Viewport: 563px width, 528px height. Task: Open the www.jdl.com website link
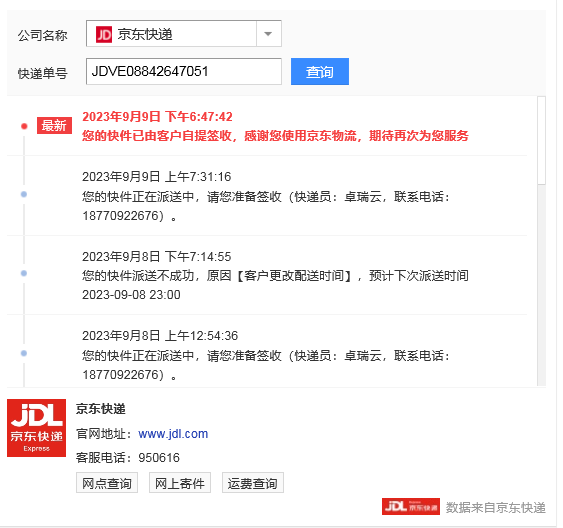click(x=173, y=434)
